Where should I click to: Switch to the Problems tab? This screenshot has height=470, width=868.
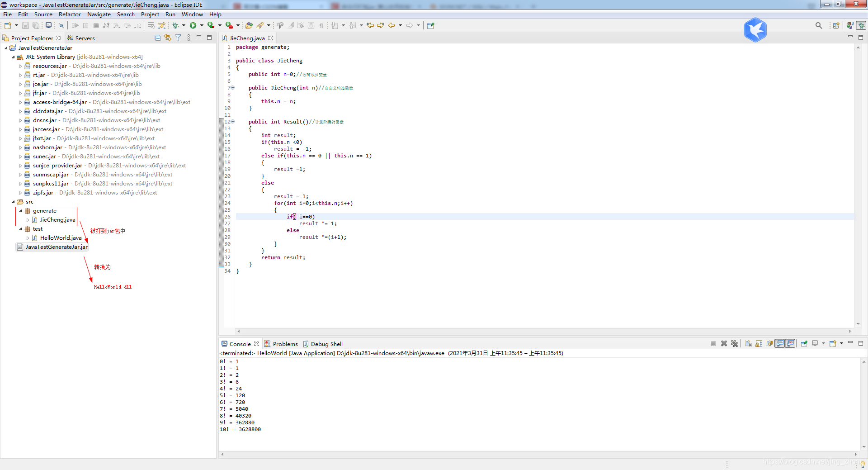pos(285,344)
